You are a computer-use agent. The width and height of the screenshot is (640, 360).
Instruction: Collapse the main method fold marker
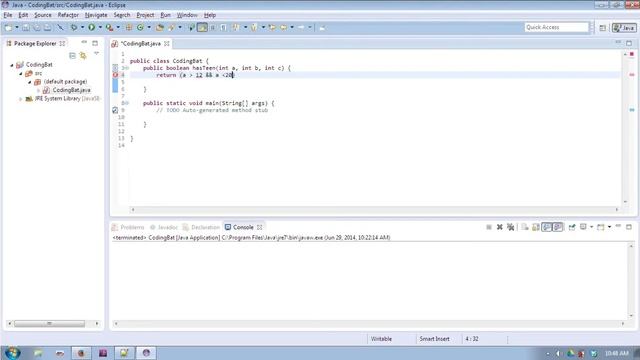[x=127, y=103]
